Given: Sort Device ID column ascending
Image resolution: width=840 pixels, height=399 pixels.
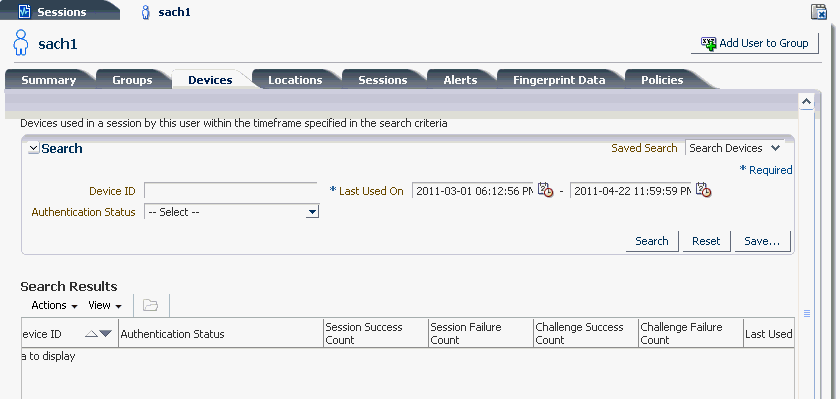Looking at the screenshot, I should 92,334.
